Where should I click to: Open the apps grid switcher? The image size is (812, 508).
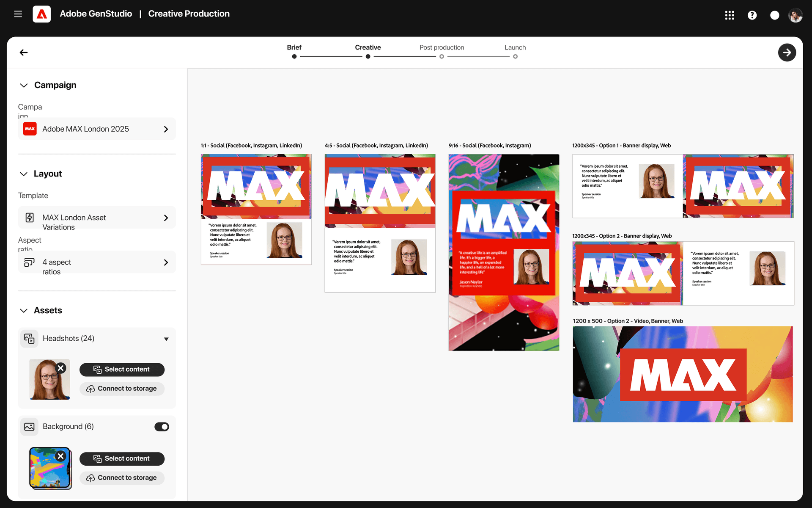(x=730, y=15)
